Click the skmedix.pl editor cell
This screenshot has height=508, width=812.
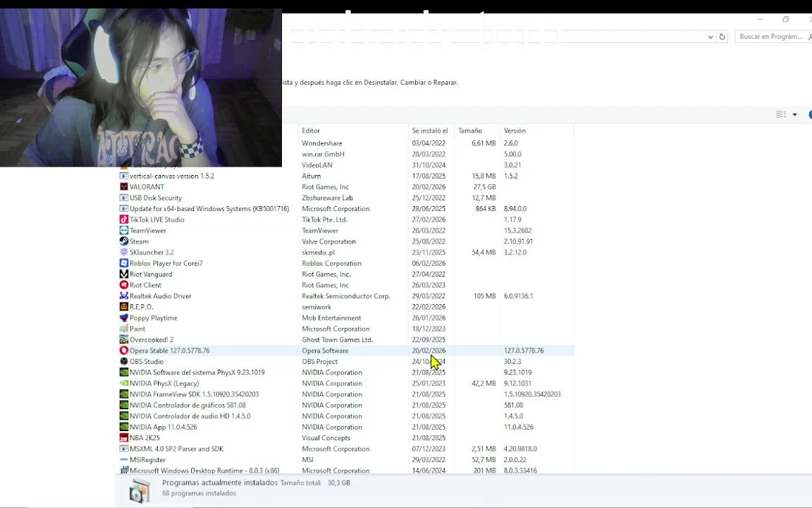[x=318, y=252]
